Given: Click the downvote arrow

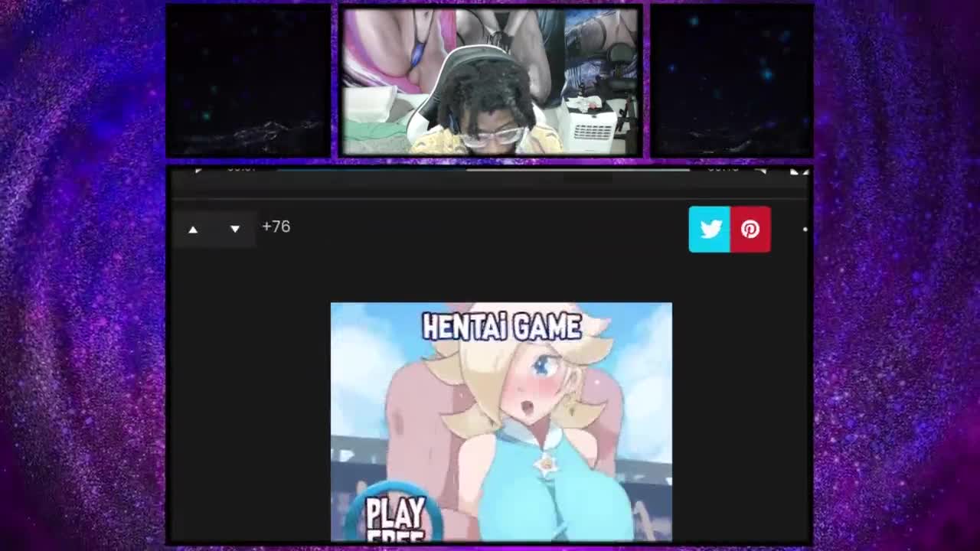Looking at the screenshot, I should [x=235, y=229].
